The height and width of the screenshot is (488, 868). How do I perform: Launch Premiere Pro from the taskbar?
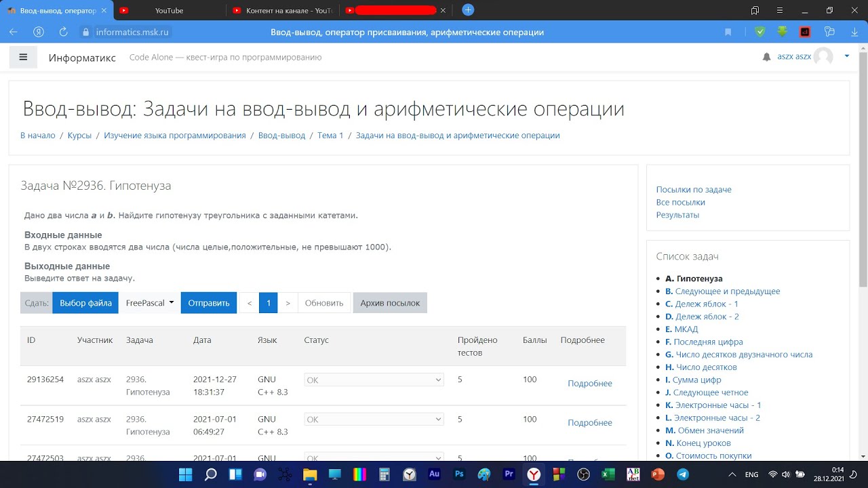(509, 474)
